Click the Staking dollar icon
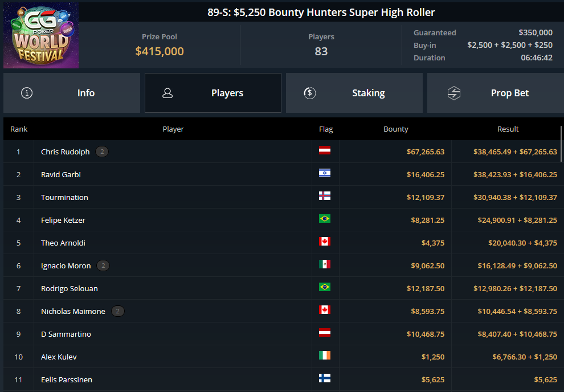The height and width of the screenshot is (392, 564). click(310, 93)
